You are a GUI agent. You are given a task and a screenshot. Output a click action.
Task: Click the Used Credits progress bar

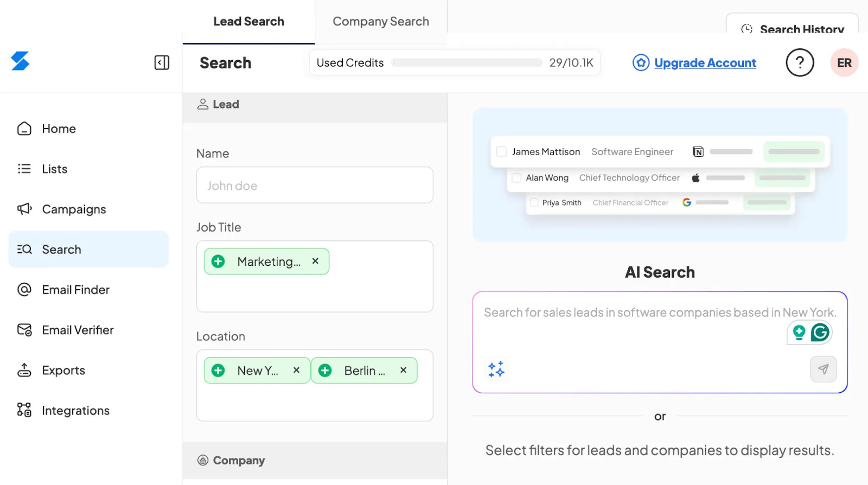467,63
